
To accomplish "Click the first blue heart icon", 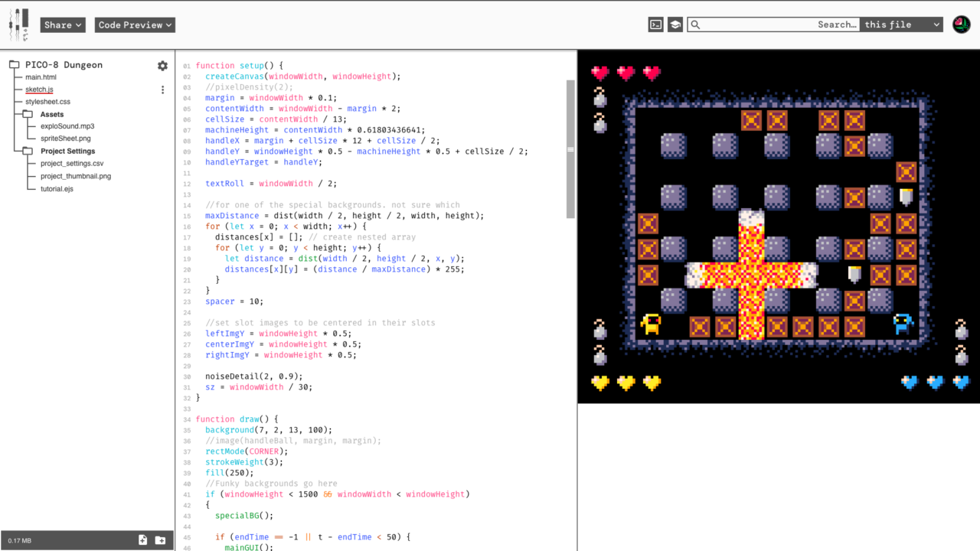I will [x=910, y=382].
